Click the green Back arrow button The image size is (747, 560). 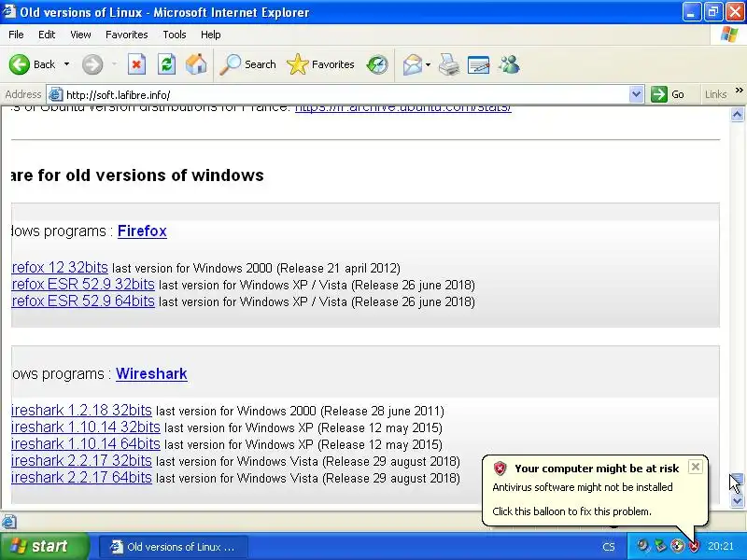point(20,64)
